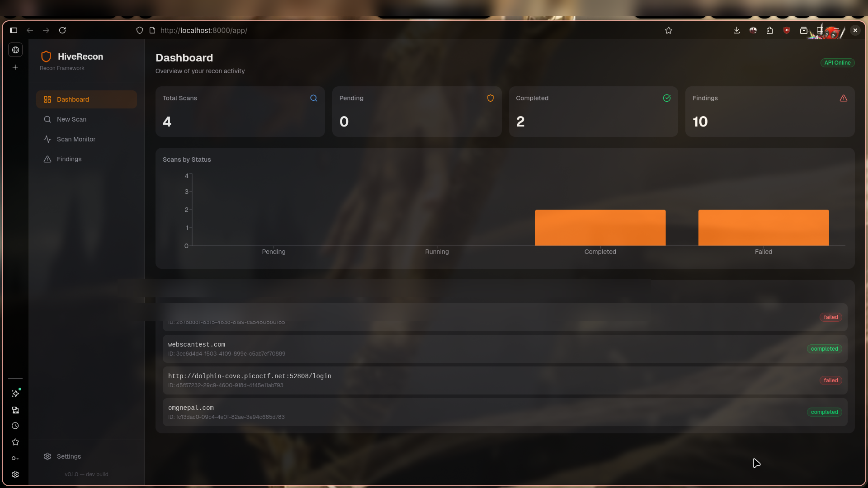The height and width of the screenshot is (488, 868).
Task: Select the webscantest.com scan entry
Action: pos(407,348)
